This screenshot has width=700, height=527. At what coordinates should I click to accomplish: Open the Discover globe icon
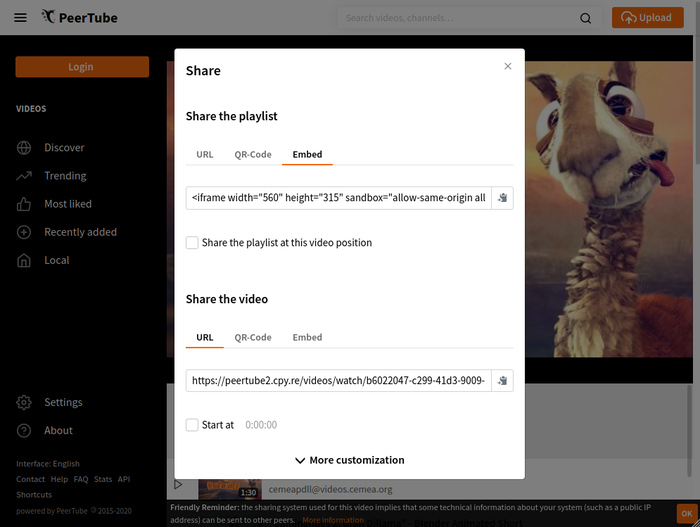[x=24, y=147]
